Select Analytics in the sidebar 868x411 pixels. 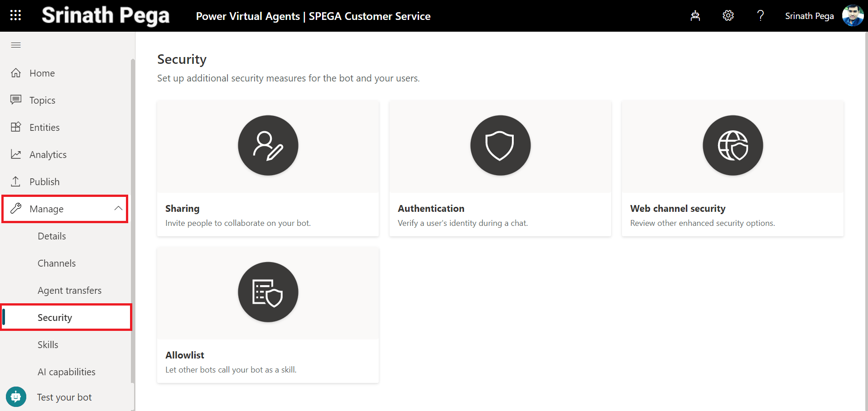pyautogui.click(x=48, y=155)
